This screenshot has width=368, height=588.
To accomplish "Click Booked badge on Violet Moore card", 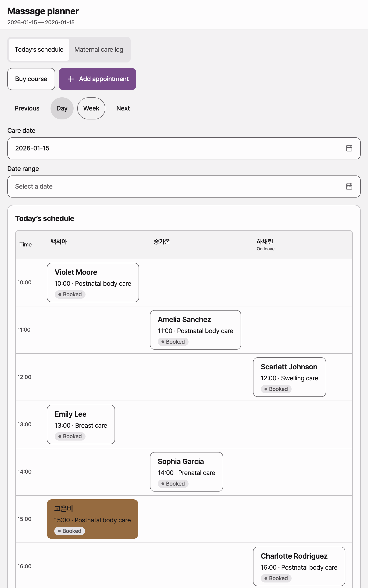I will (70, 294).
